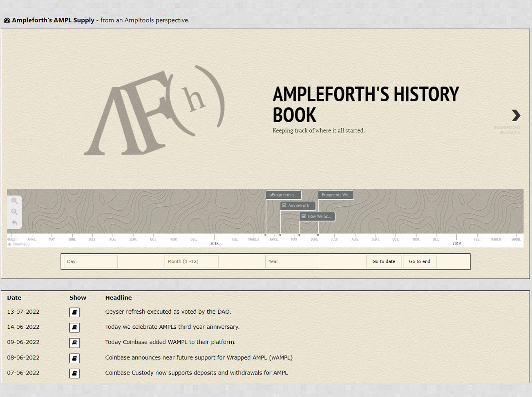Zoom out on the timeline
Screen dimensions: 532x397
[x=14, y=212]
